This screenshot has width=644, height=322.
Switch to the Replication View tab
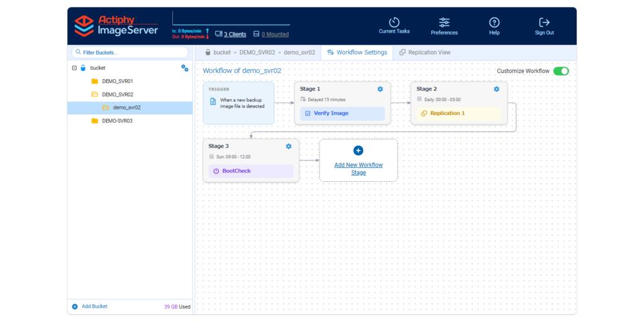(x=425, y=53)
